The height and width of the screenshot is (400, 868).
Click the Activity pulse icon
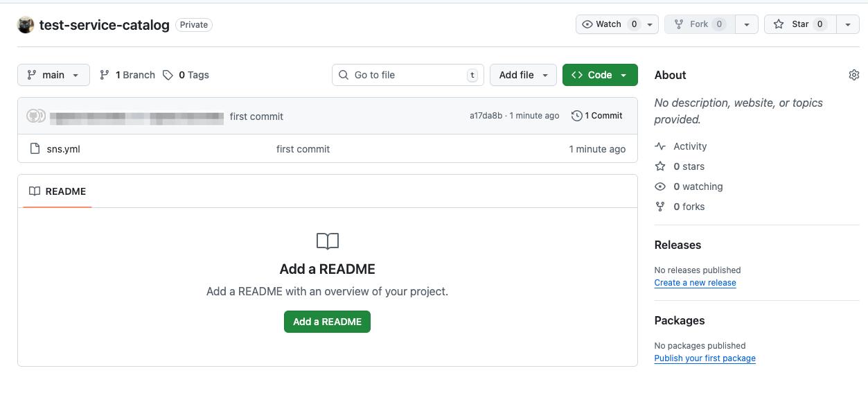660,146
